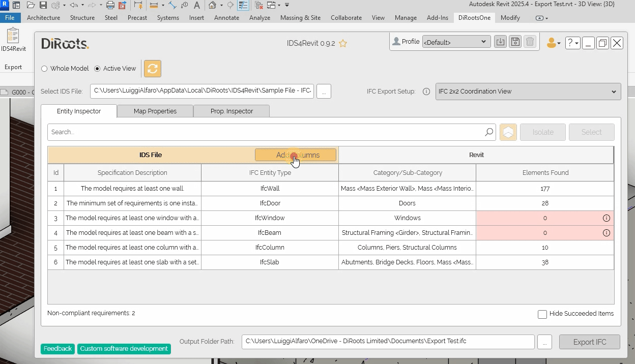Screen dimensions: 635x364
Task: Click the Print icon in Quick Access
Action: pyautogui.click(x=110, y=5)
